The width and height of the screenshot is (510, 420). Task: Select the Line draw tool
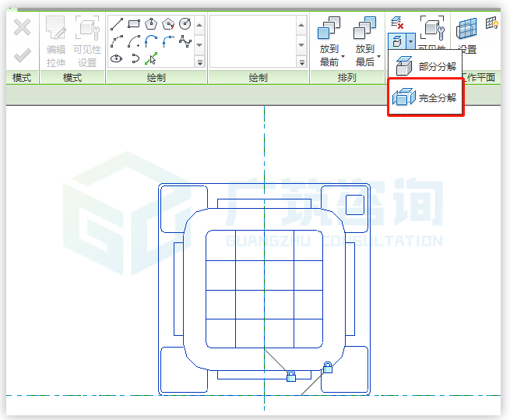117,24
